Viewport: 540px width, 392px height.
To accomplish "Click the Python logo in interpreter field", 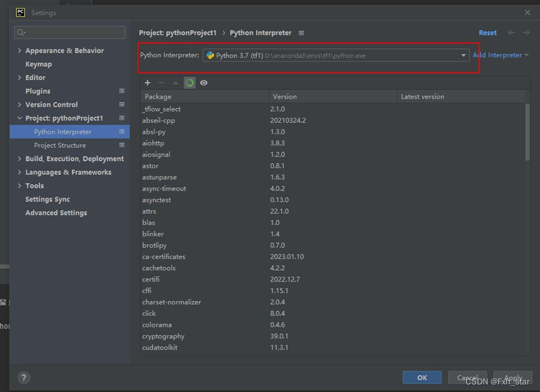I will tap(210, 56).
